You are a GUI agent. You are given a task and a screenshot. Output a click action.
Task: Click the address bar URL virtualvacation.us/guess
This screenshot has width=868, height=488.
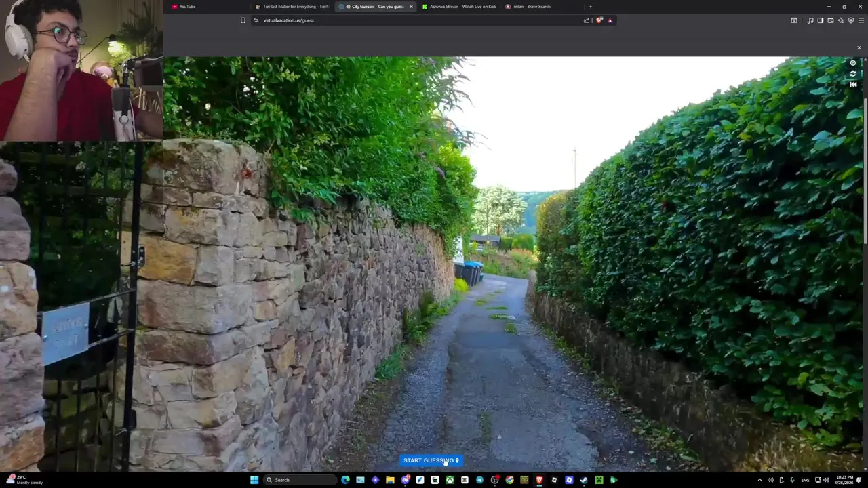pyautogui.click(x=288, y=20)
